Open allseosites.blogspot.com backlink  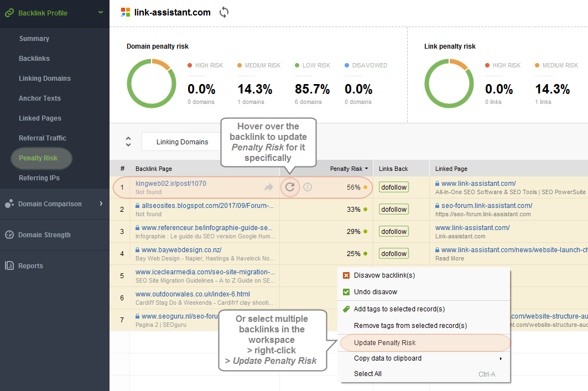click(x=208, y=205)
